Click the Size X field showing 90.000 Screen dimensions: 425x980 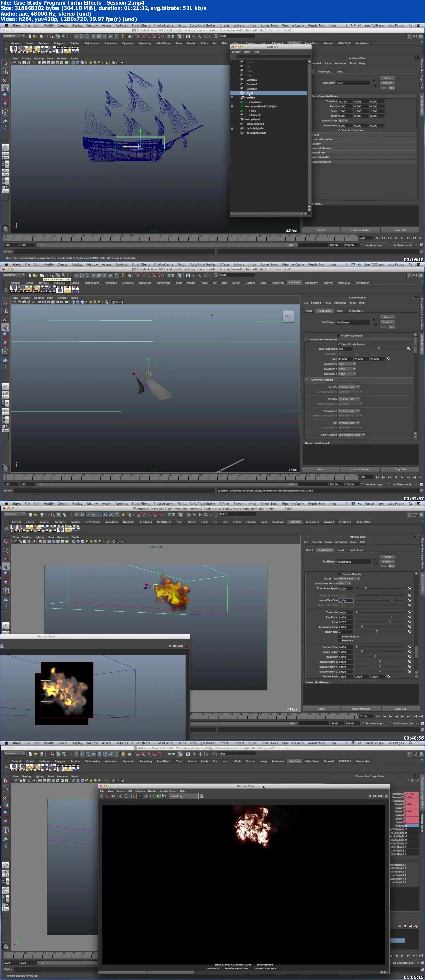click(345, 359)
